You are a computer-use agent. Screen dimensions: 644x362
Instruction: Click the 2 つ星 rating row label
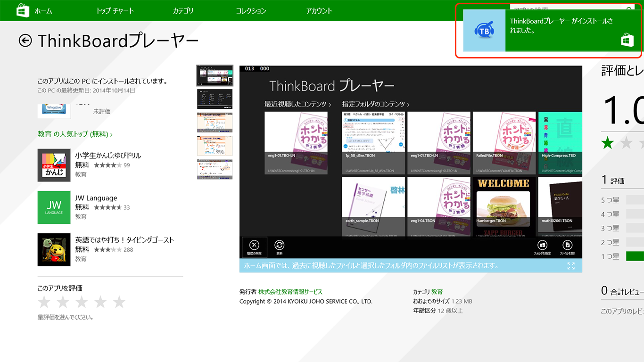pos(610,242)
